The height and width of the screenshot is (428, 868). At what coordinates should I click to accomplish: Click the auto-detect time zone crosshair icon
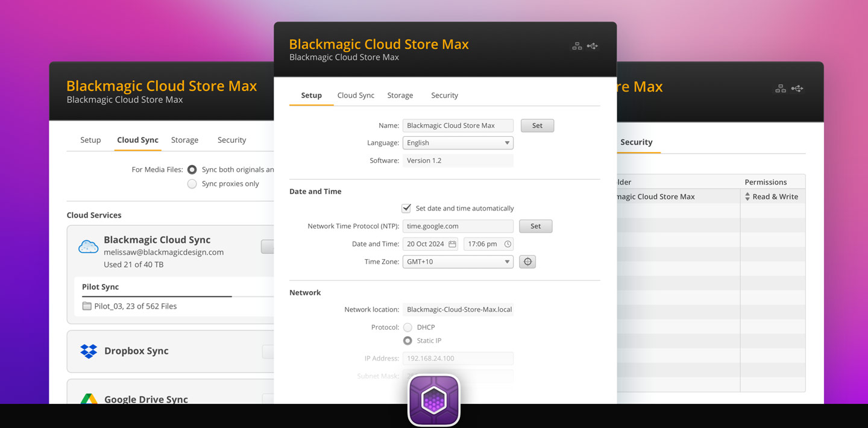pos(527,262)
